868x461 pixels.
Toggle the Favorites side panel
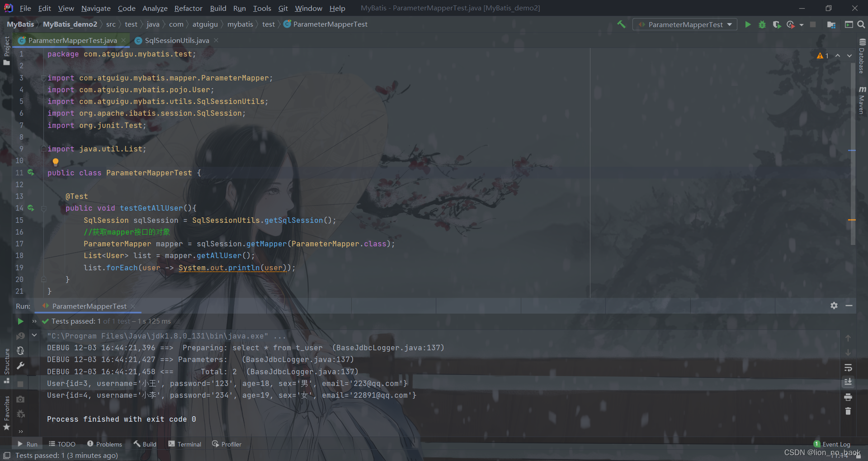pos(6,413)
